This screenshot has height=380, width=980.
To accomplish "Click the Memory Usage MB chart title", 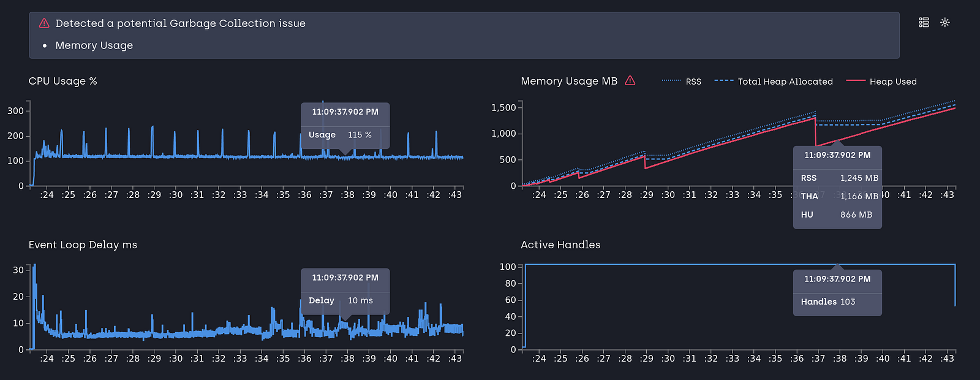I will (x=569, y=81).
